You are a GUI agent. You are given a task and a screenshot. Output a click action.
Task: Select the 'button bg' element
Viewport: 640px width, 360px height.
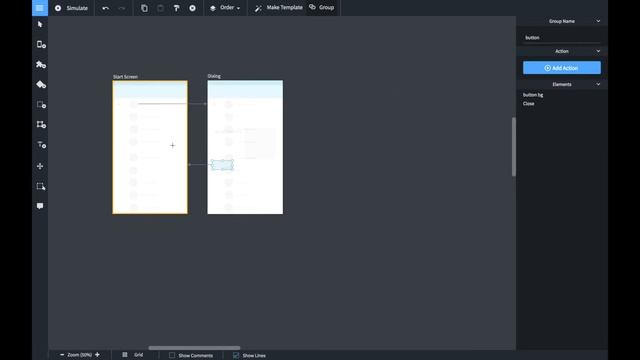point(533,95)
